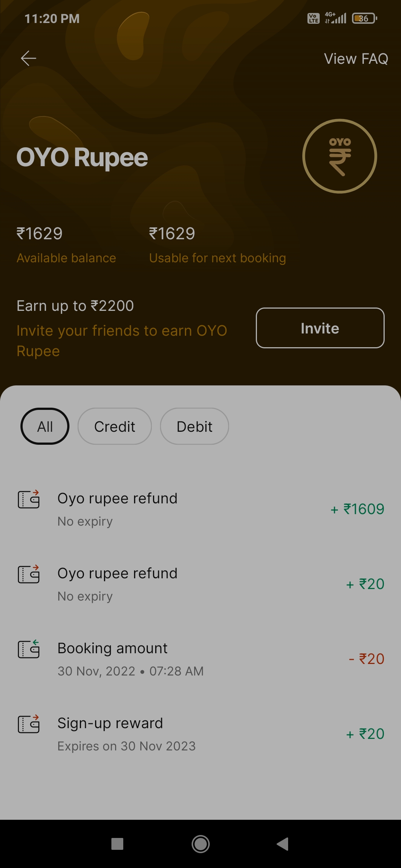
Task: Tap wallet icon beside Sign-up reward
Action: click(29, 724)
